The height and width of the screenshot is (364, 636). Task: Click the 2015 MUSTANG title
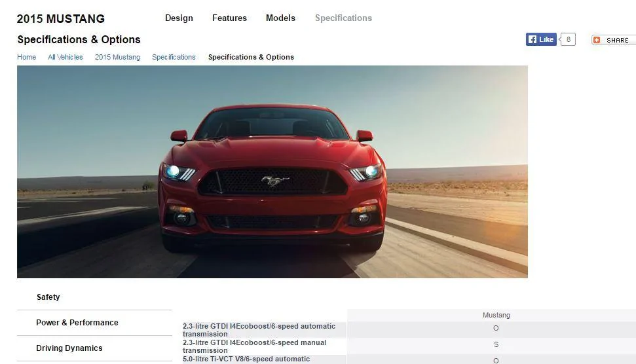pos(61,18)
